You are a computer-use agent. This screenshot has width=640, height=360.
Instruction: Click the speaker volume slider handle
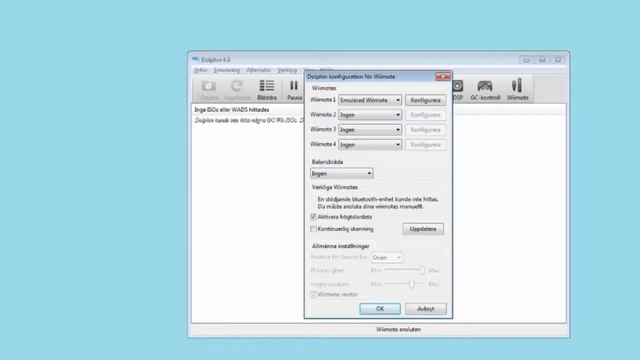[x=412, y=284]
